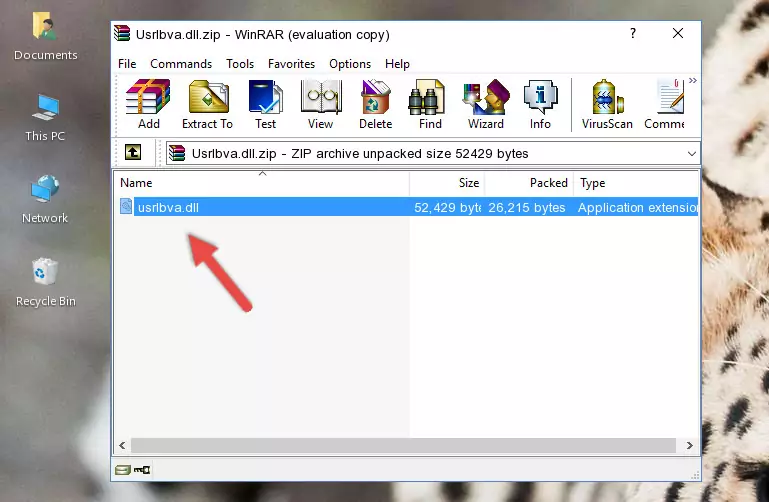The height and width of the screenshot is (502, 769).
Task: Click the question mark help button
Action: point(633,33)
